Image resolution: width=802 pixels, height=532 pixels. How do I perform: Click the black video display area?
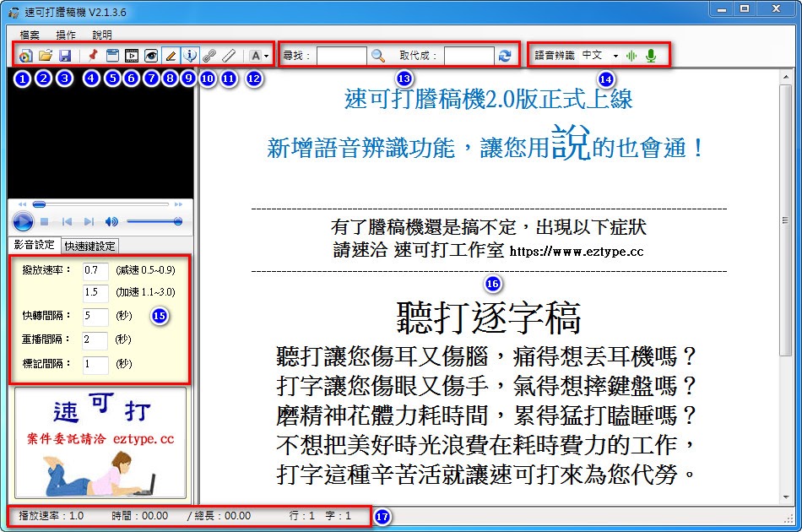100,134
